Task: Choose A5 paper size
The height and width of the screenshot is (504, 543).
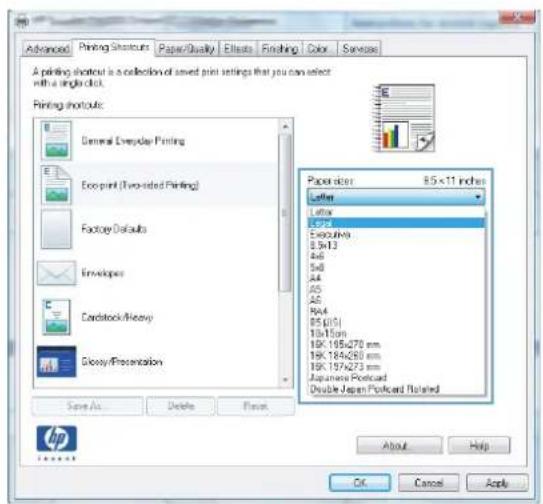Action: coord(396,289)
